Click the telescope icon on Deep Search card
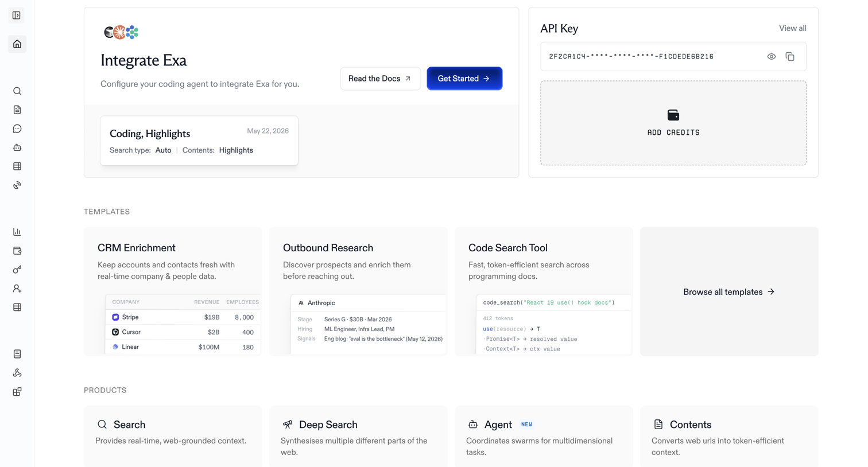 (x=288, y=425)
